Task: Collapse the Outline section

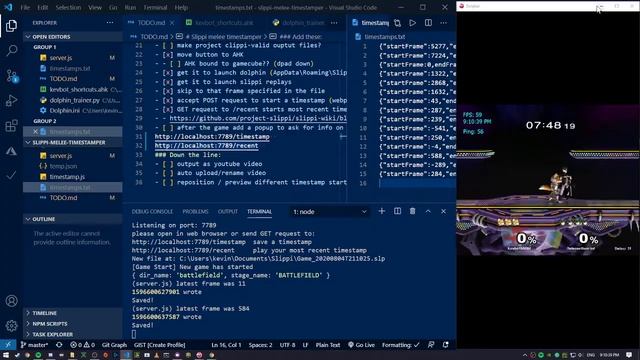Action: pos(73,219)
